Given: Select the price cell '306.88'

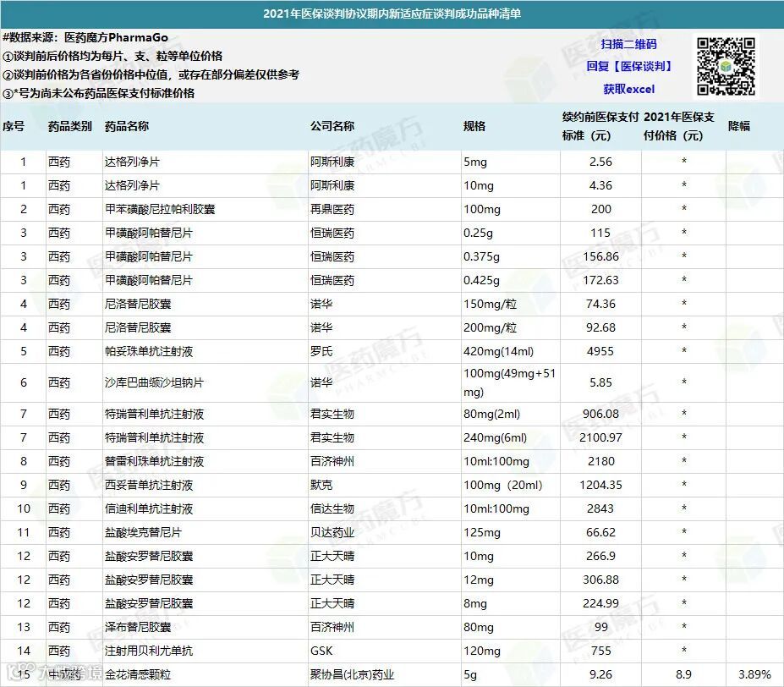Looking at the screenshot, I should (x=600, y=580).
